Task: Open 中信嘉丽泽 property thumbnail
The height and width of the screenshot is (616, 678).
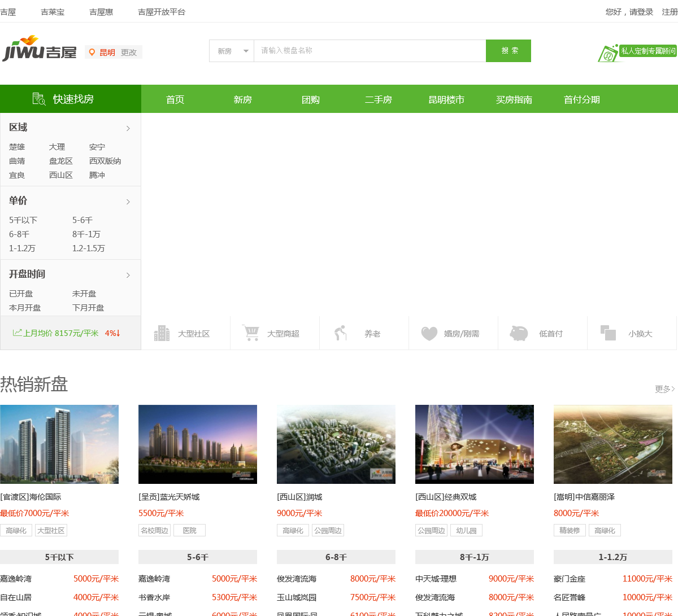Action: [613, 444]
